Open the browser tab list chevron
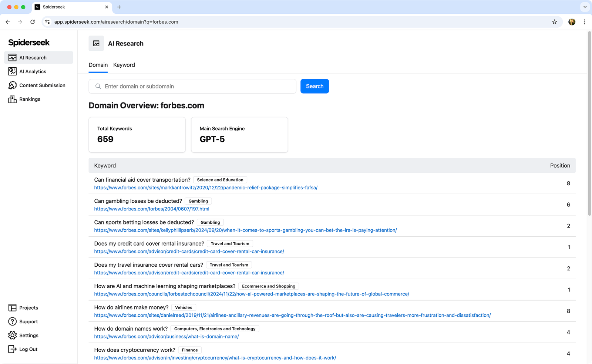Viewport: 592px width, 364px height. pos(585,7)
